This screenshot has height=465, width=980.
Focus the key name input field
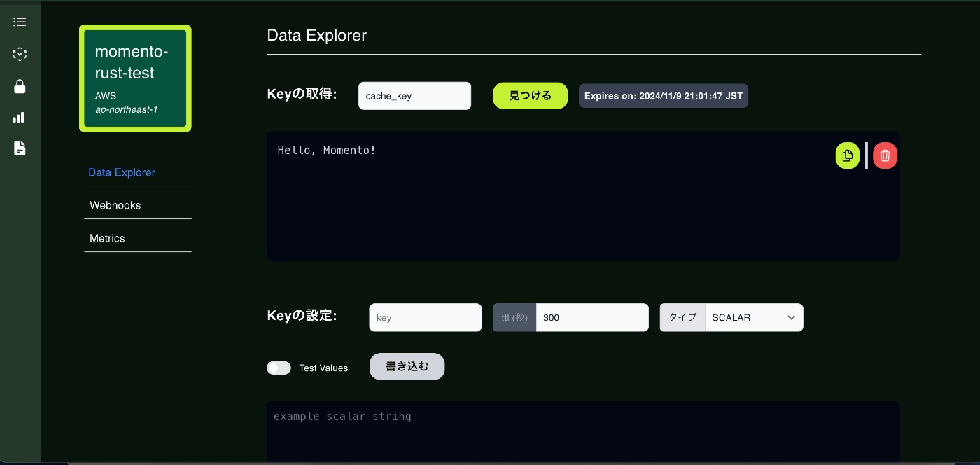pos(426,317)
